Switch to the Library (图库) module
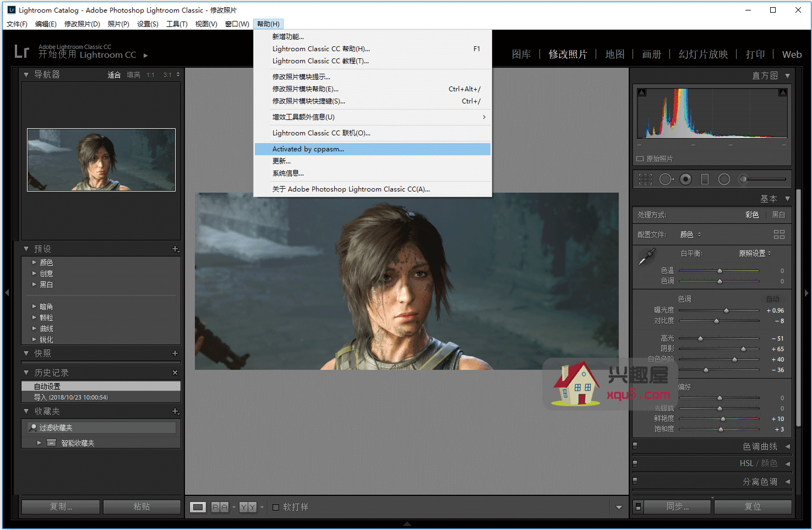 pyautogui.click(x=521, y=54)
